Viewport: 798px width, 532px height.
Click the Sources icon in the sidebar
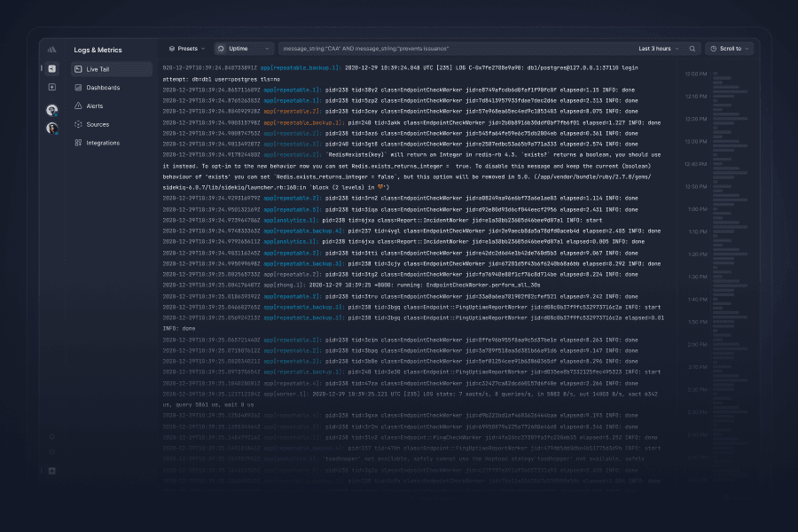point(78,125)
